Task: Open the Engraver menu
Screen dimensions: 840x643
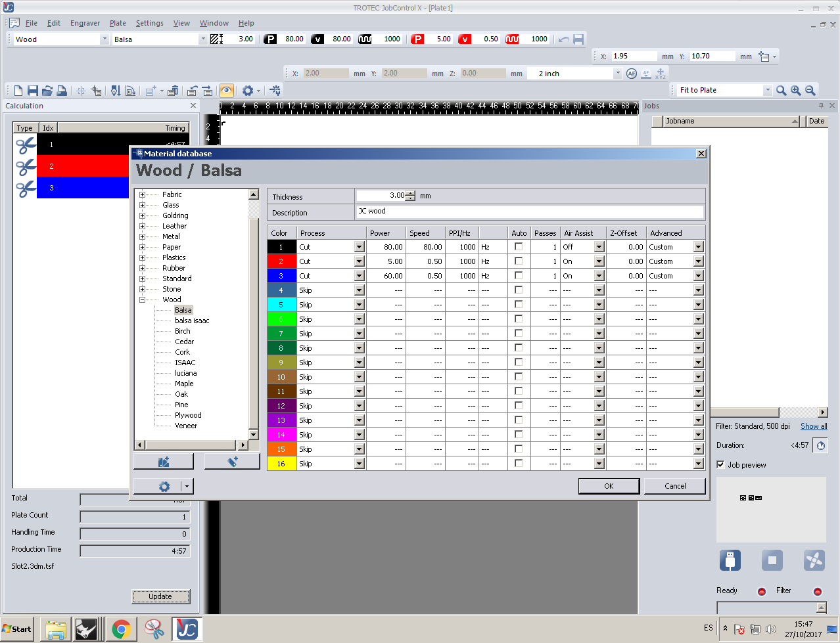Action: point(85,23)
